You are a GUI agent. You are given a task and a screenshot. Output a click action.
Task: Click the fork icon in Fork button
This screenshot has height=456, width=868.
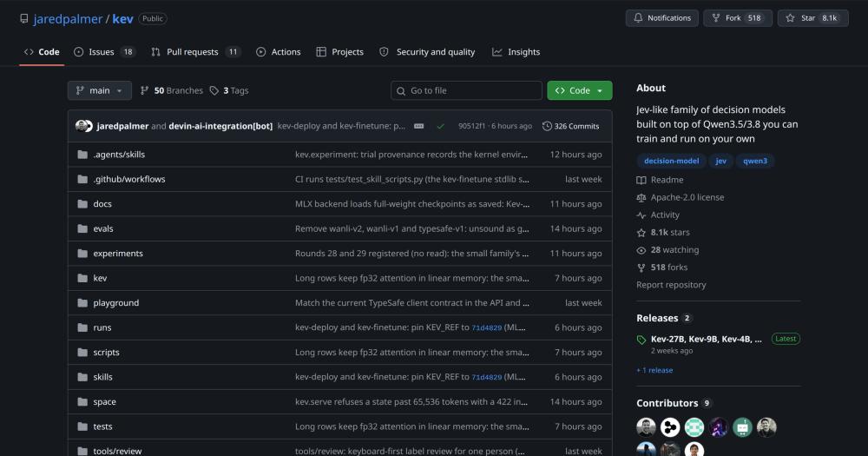coord(716,17)
